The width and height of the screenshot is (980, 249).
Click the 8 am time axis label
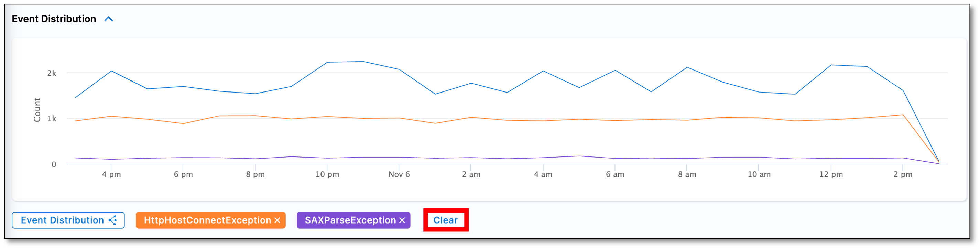click(x=687, y=174)
